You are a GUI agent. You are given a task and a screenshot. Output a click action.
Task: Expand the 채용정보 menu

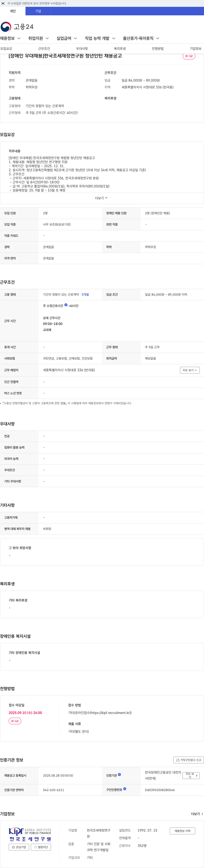(x=10, y=38)
